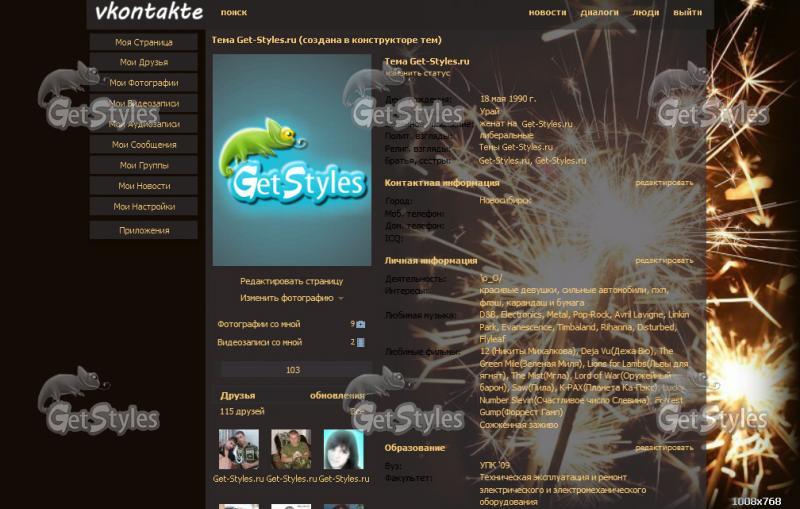Click the 103 rating bar
The width and height of the screenshot is (800, 509).
point(293,370)
